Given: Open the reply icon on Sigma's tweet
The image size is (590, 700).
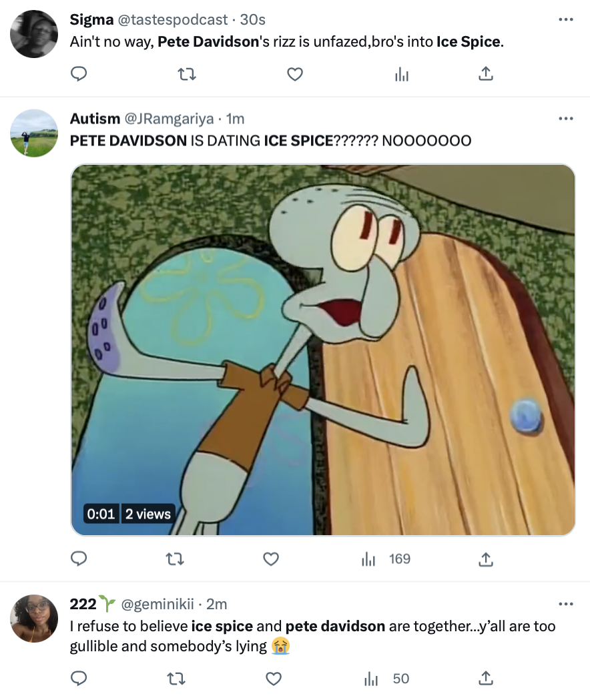Looking at the screenshot, I should click(79, 74).
